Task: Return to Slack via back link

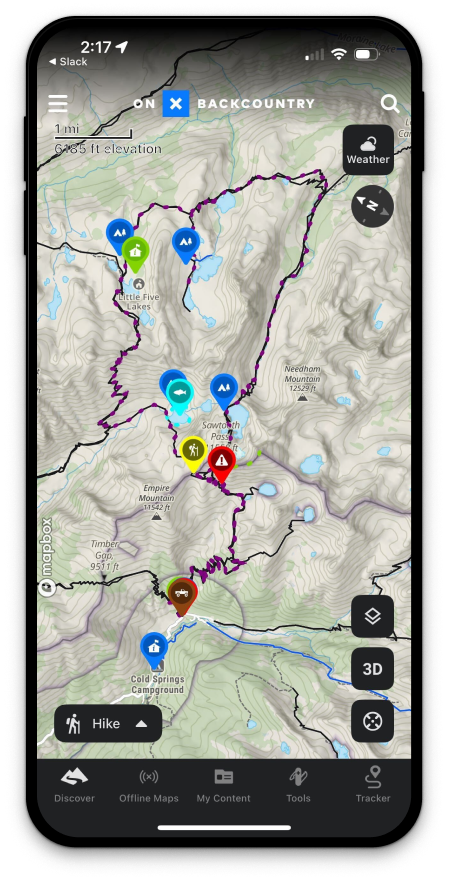Action: [67, 62]
